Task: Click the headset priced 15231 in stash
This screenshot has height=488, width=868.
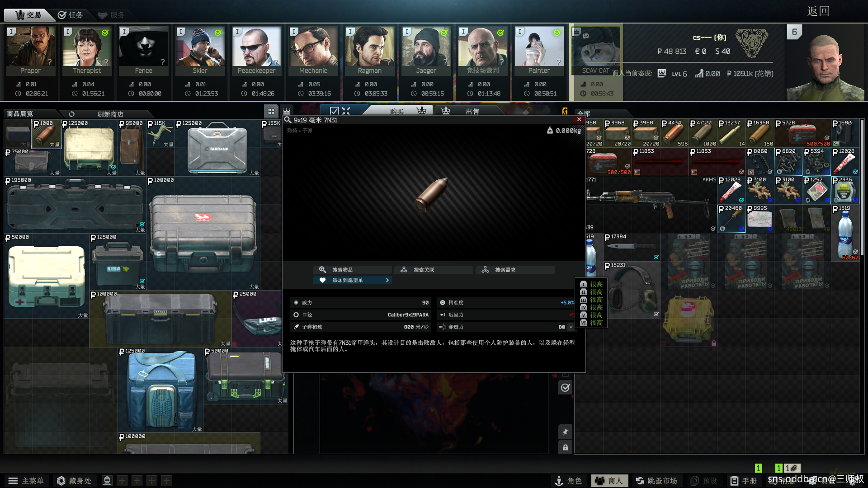Action: (632, 290)
